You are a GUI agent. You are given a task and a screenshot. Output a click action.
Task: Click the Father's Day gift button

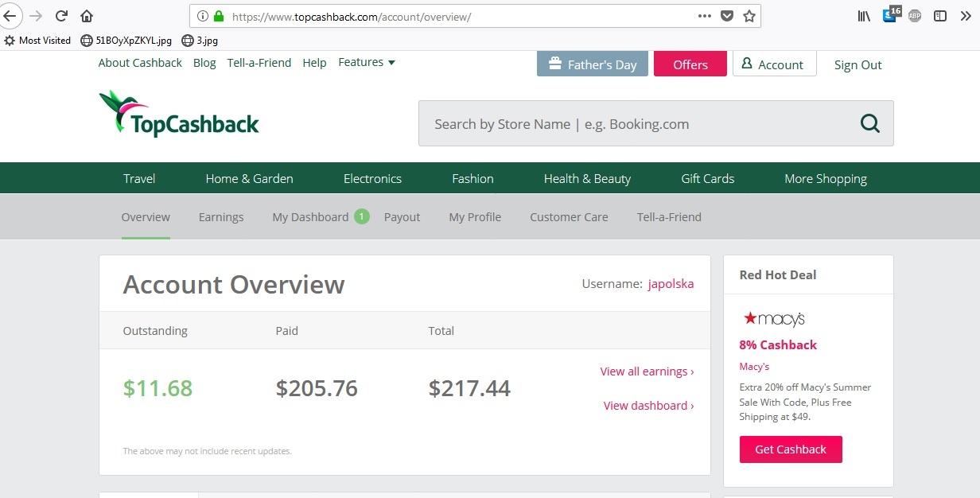(593, 64)
